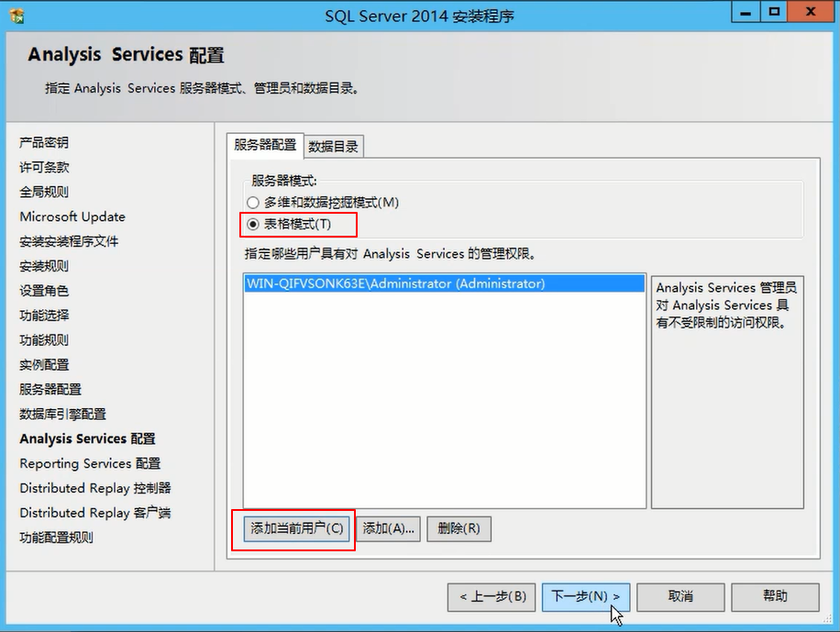The width and height of the screenshot is (840, 632).
Task: Click Analysis Services 配置 step in sidebar
Action: point(87,438)
